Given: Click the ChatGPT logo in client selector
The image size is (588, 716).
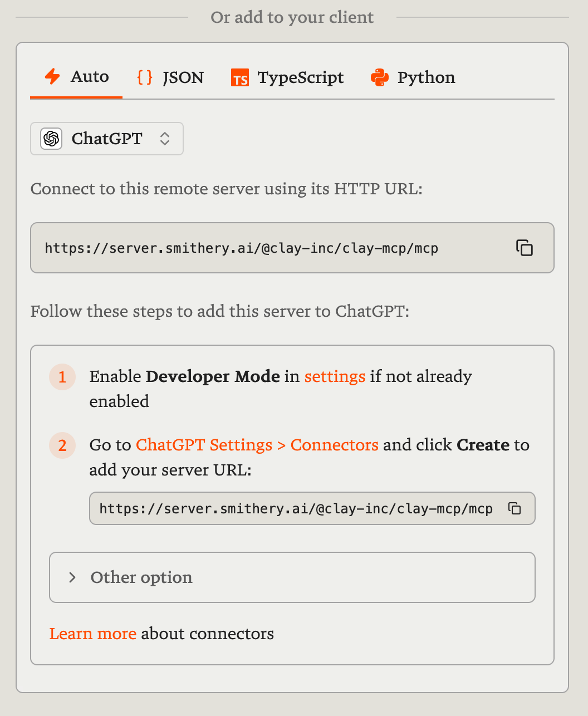Looking at the screenshot, I should pyautogui.click(x=51, y=139).
